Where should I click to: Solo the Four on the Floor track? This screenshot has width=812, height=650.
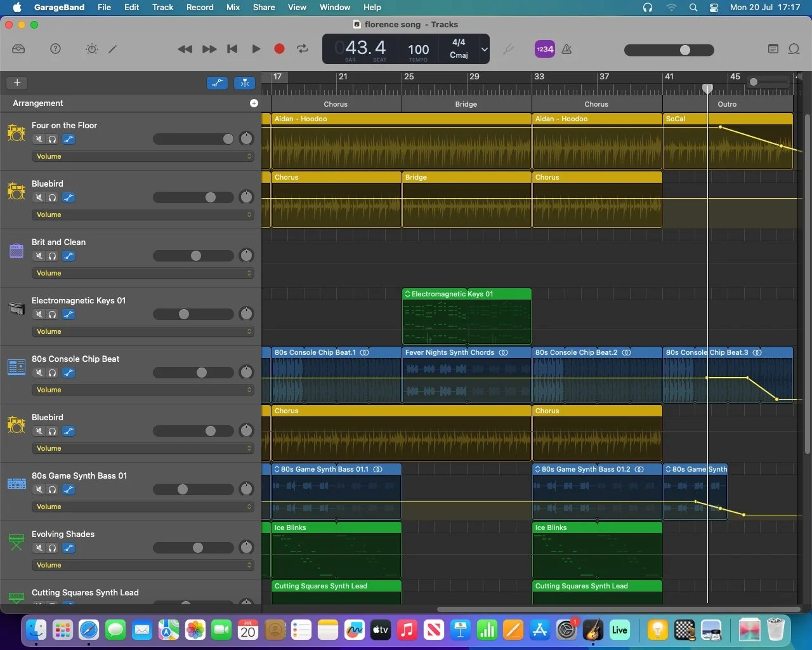point(53,139)
